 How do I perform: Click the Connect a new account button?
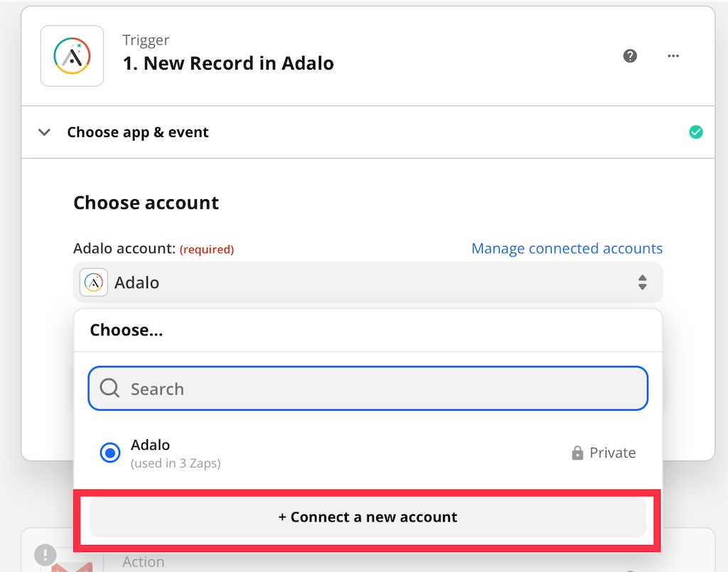pos(368,517)
